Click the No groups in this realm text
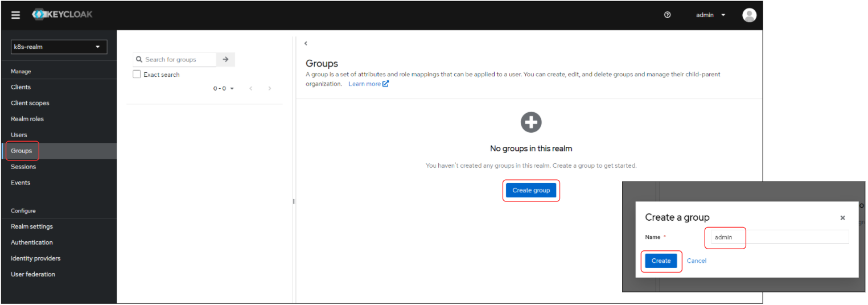The width and height of the screenshot is (868, 305). point(531,149)
